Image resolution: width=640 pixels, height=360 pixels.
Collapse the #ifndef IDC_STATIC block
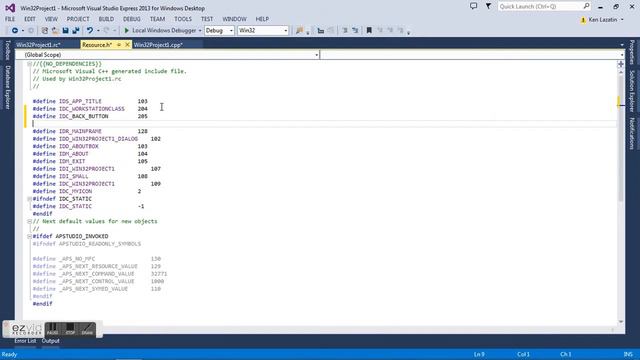(29, 199)
